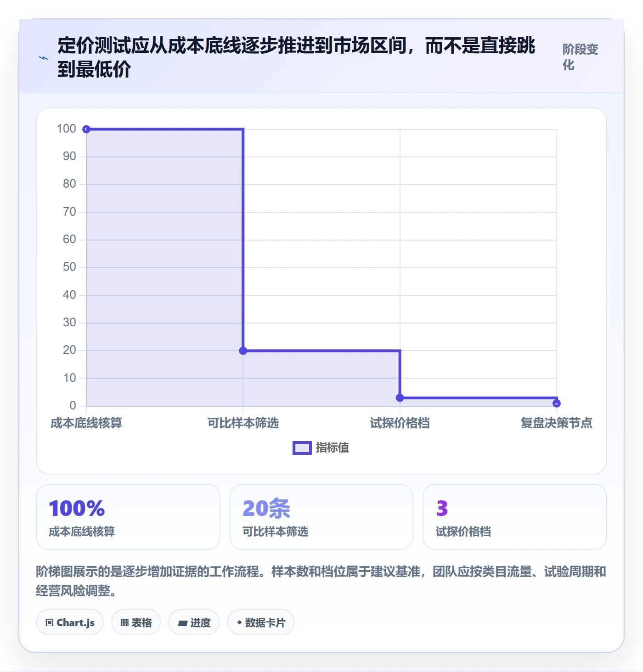The width and height of the screenshot is (643, 672).
Task: Click the headline 定价测试应从成本底线逐步推进
Action: [x=296, y=57]
